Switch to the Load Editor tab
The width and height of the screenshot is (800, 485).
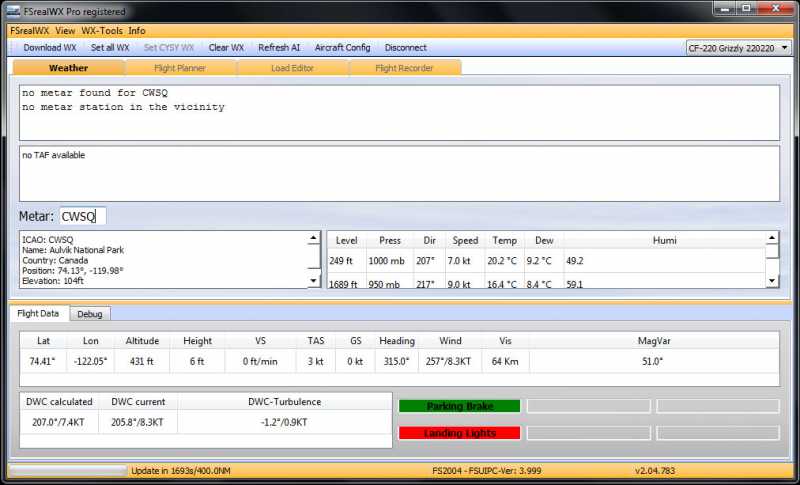(x=293, y=68)
